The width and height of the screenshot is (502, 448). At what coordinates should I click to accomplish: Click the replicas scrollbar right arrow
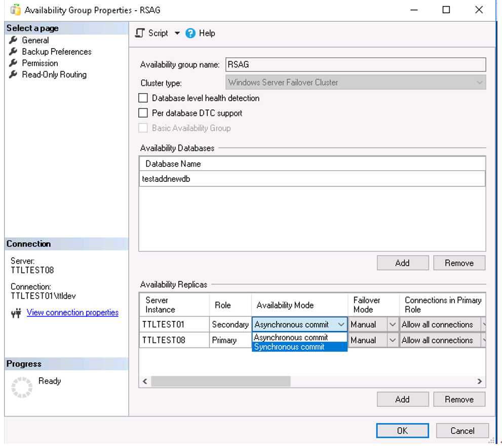(479, 381)
